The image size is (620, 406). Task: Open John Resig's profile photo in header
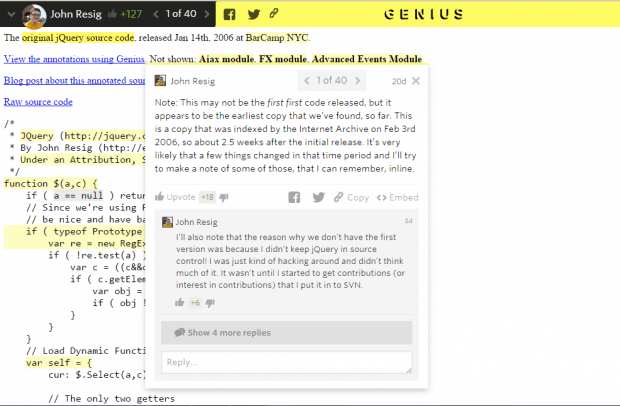(34, 16)
